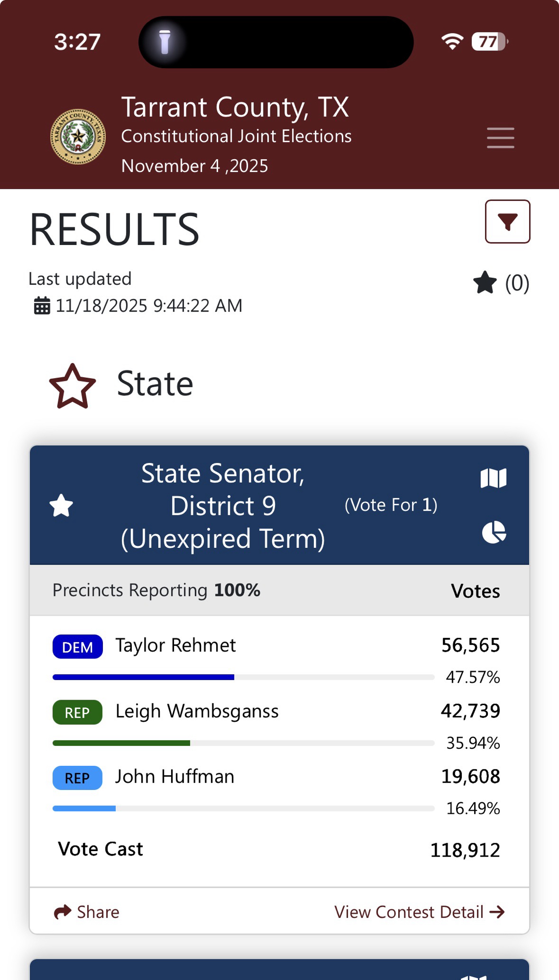
Task: Click the DEM party badge
Action: coord(77,647)
